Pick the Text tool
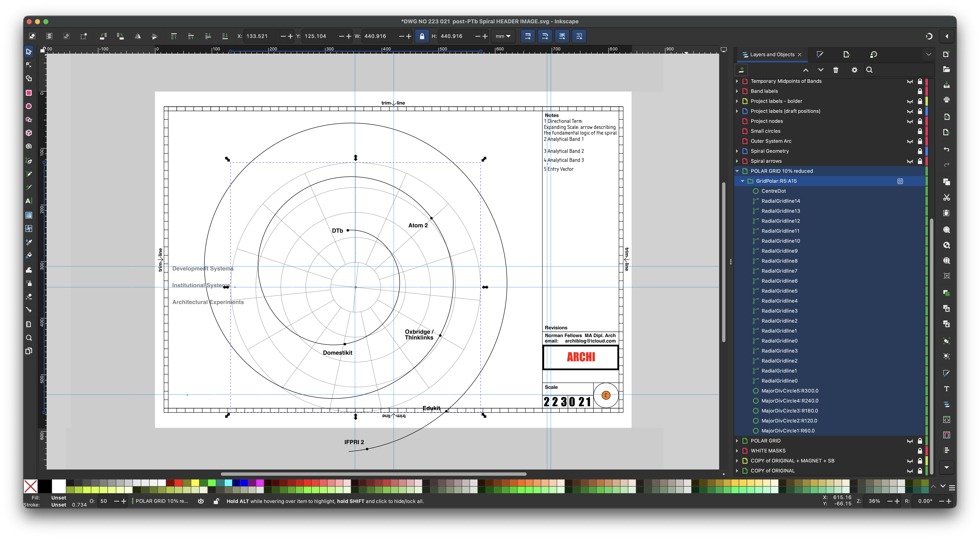Viewport: 980px width, 539px height. tap(29, 201)
